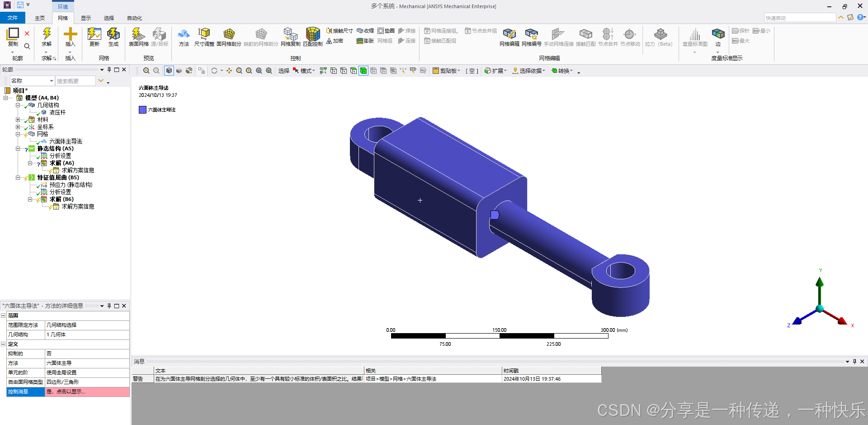Image resolution: width=868 pixels, height=425 pixels.
Task: Pin the 消息 messages panel
Action: coord(854,362)
